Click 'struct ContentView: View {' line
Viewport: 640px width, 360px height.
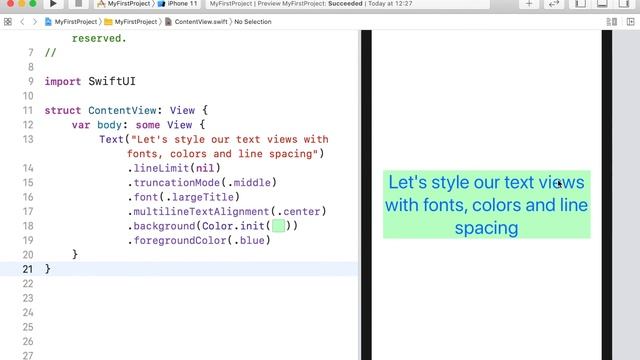pos(126,110)
